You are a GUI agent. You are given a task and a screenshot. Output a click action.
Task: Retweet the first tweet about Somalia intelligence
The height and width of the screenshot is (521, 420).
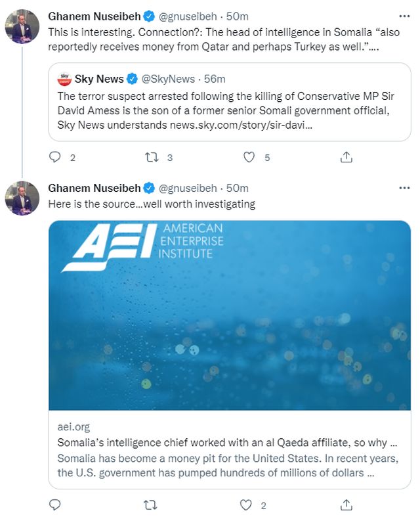152,158
